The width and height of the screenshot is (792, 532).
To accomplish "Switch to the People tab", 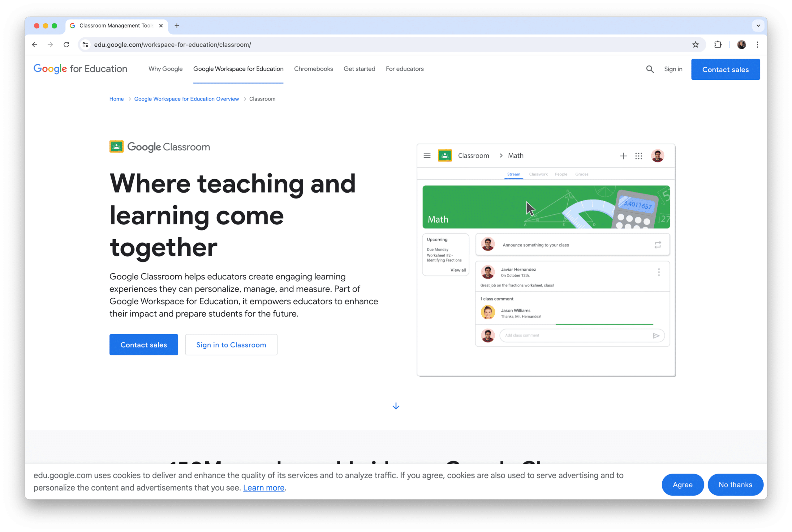I will coord(560,174).
